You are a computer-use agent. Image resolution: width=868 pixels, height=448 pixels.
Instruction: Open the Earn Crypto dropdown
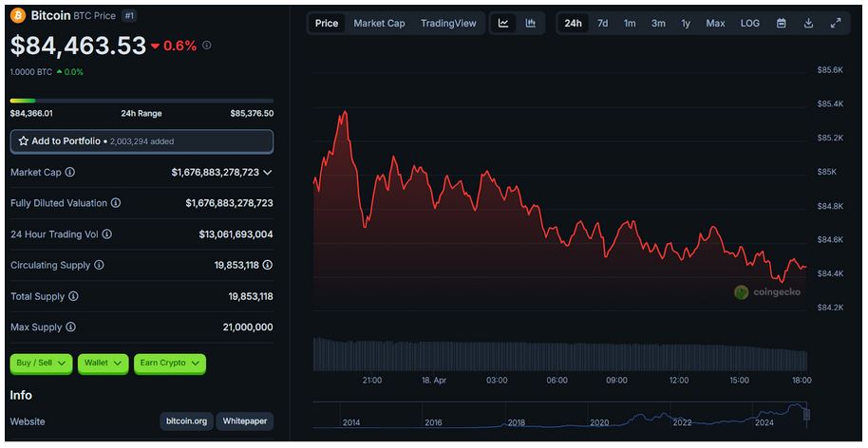point(170,364)
